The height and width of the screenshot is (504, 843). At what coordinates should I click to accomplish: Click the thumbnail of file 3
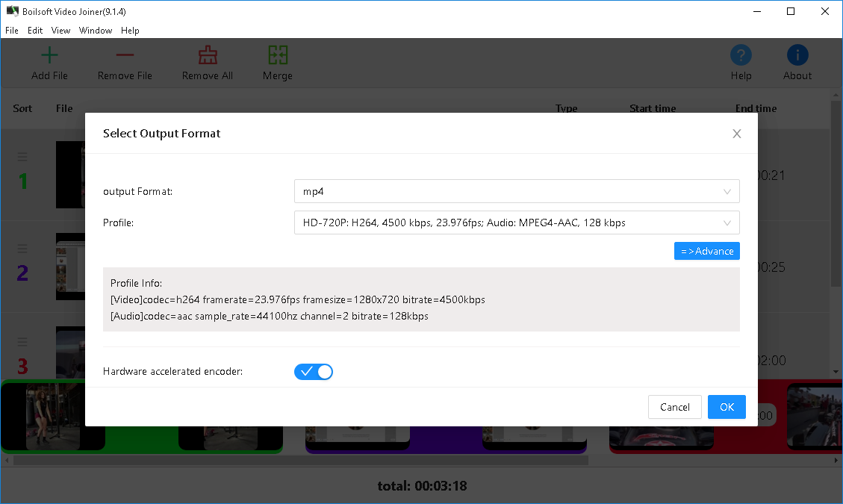pos(70,353)
